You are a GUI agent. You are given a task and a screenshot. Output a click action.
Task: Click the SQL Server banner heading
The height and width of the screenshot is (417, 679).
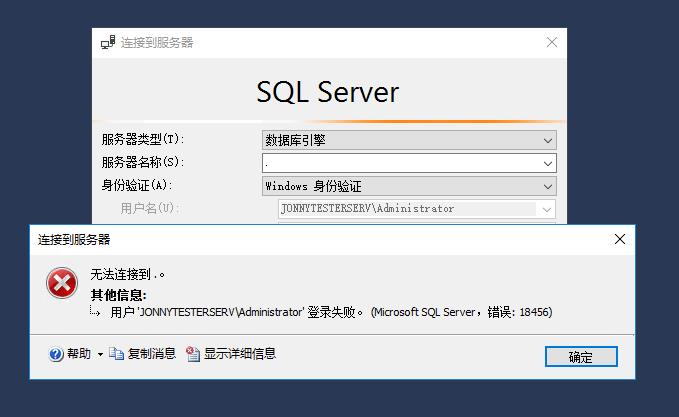(x=328, y=92)
